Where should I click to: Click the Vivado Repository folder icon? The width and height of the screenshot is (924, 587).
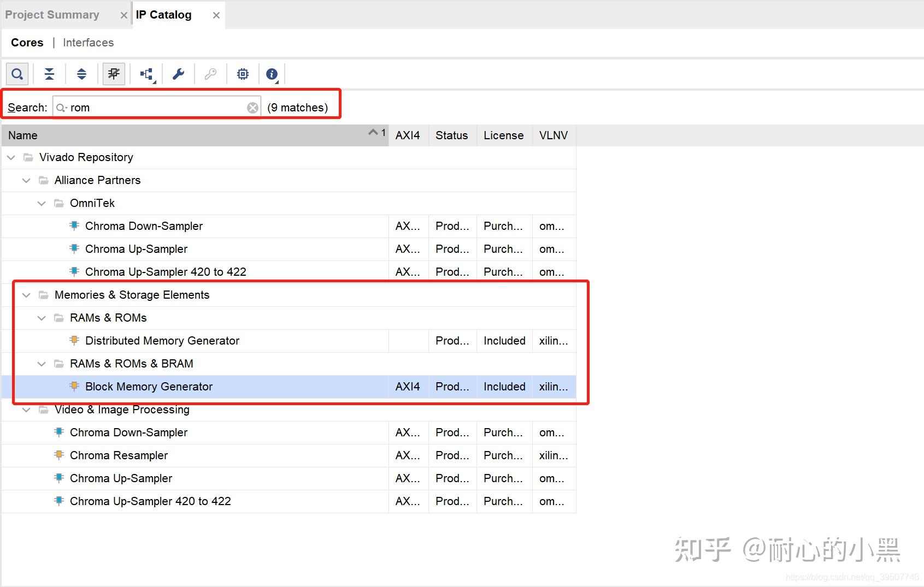pos(28,157)
